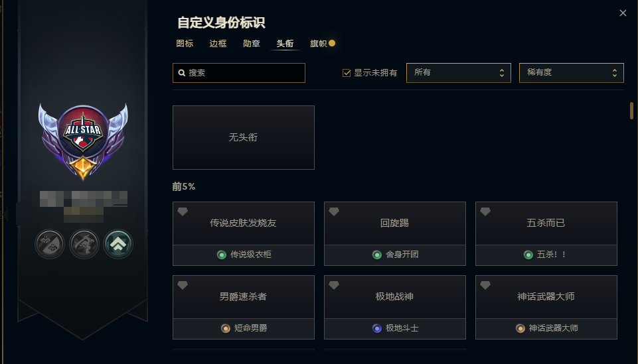
Task: Click the All-Star summoner icon
Action: pos(82,132)
